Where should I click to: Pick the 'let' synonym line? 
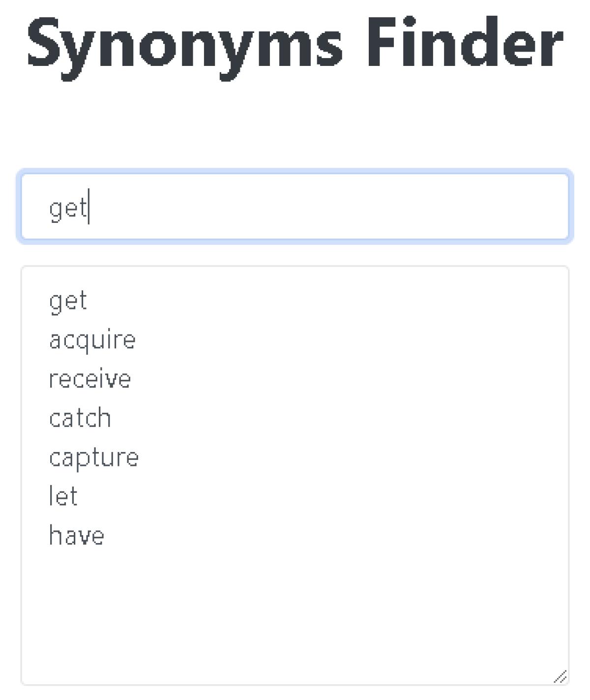pyautogui.click(x=63, y=496)
